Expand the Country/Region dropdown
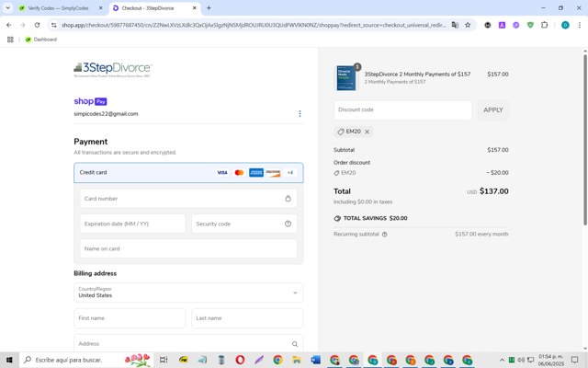 [x=188, y=293]
